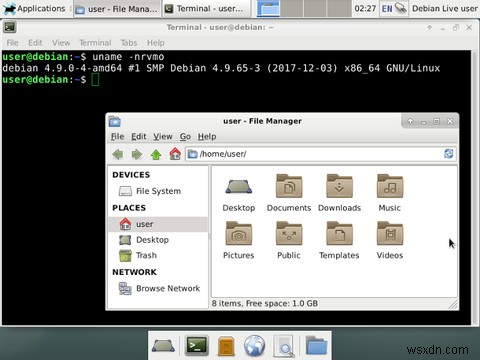Select the Downloads folder
Screen dimensions: 480x360
(x=339, y=186)
